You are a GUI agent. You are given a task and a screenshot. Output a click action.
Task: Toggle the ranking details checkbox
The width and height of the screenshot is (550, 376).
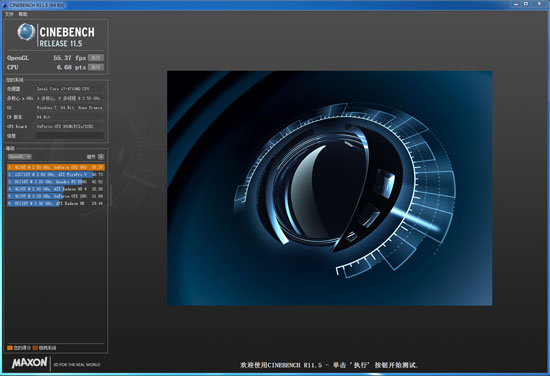[101, 156]
